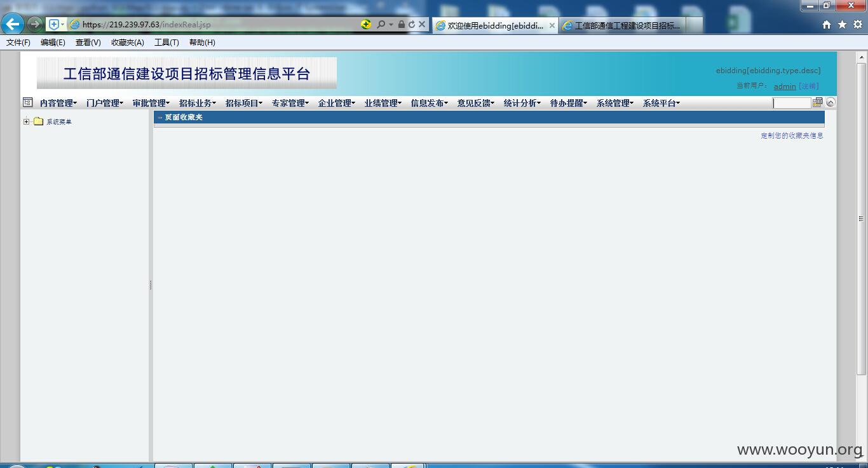Click the green plus icon in address bar
The width and height of the screenshot is (868, 468).
coord(365,24)
